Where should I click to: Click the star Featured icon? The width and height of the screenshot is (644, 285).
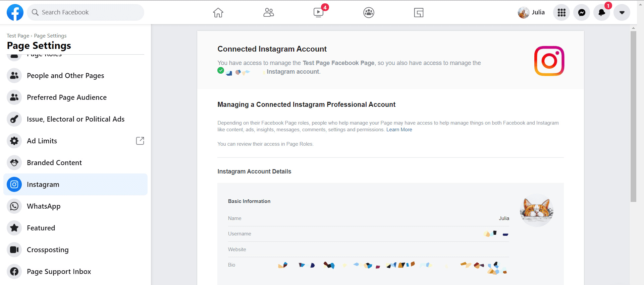point(14,228)
